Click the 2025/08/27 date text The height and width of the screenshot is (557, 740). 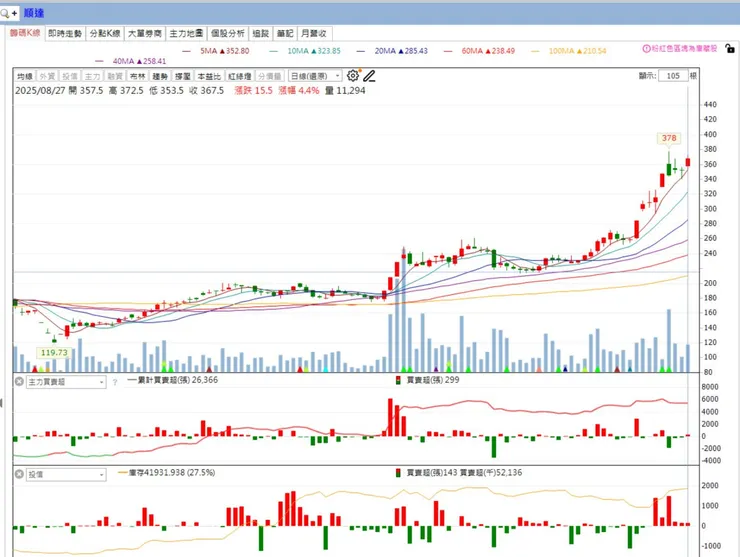(x=40, y=91)
